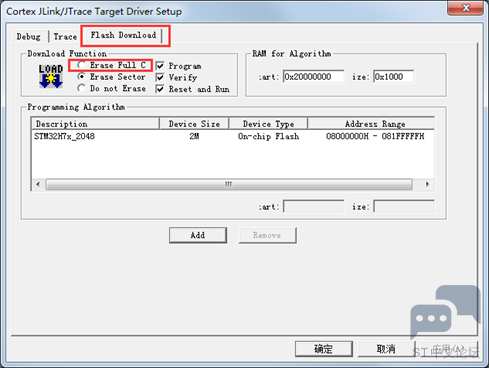Click the Add algorithm button
489x368 pixels.
tap(198, 235)
